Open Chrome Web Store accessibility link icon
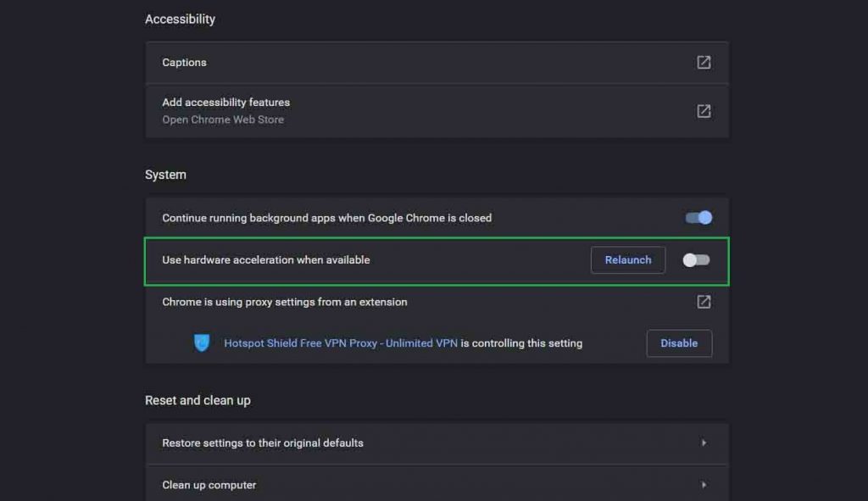 [x=703, y=110]
